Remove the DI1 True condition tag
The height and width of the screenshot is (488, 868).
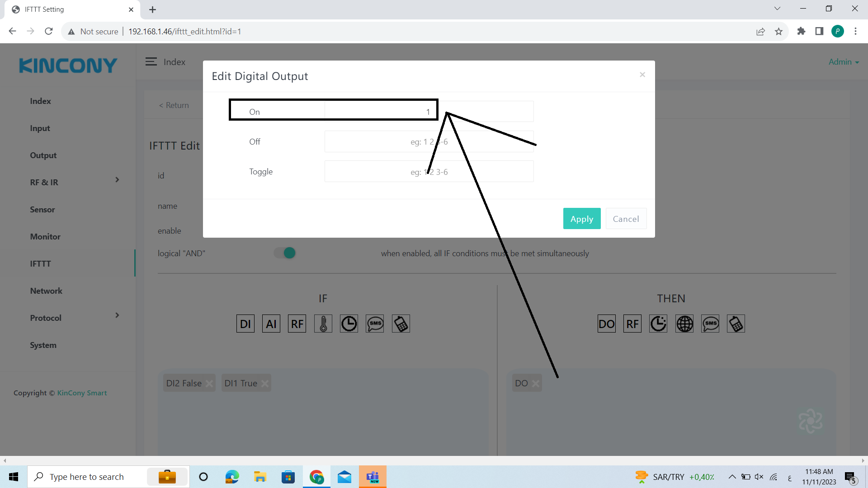click(x=265, y=384)
